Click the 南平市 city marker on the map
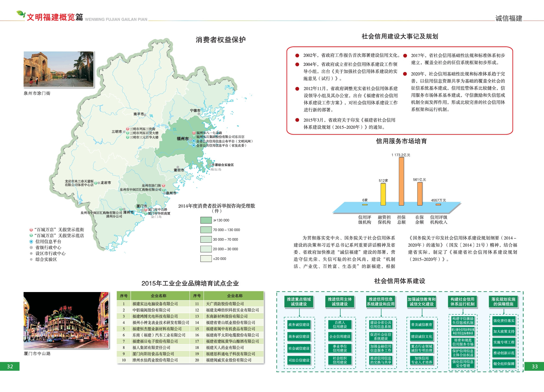 tap(145, 115)
